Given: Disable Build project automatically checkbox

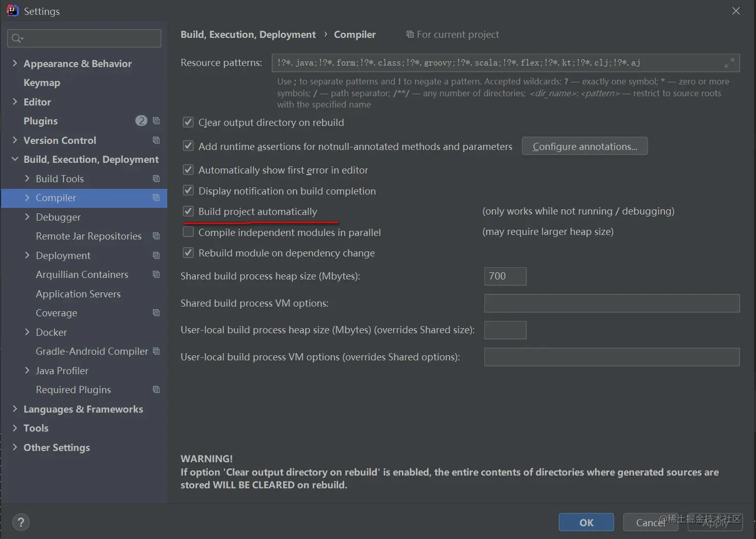Looking at the screenshot, I should point(188,211).
